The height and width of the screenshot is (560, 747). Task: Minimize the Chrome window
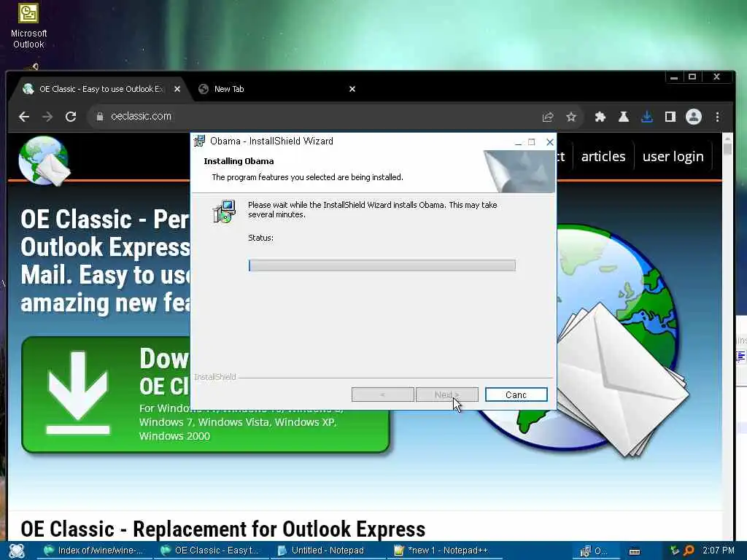click(x=673, y=77)
